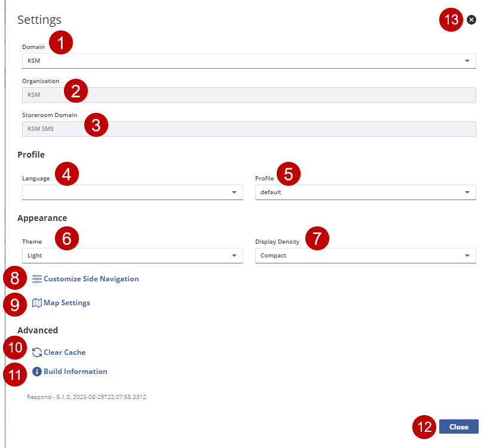Open the Map Settings link text
This screenshot has width=490, height=448.
click(67, 303)
